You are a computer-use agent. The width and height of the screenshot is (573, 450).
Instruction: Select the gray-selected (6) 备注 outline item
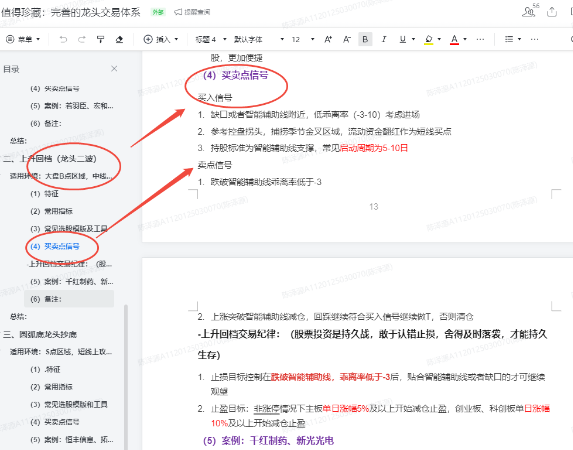[x=69, y=299]
